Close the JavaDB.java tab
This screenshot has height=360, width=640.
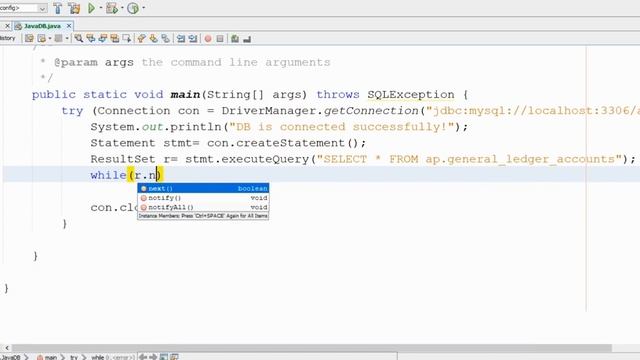coord(69,26)
